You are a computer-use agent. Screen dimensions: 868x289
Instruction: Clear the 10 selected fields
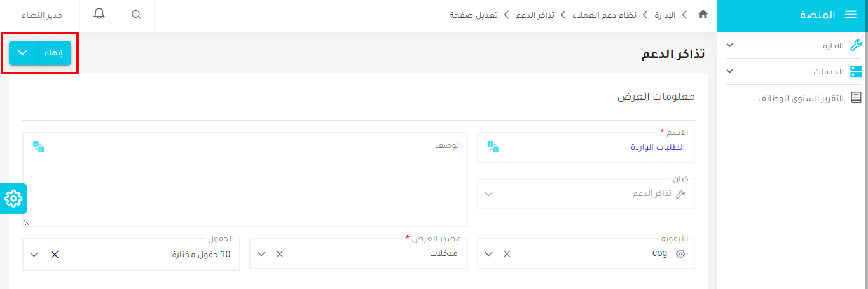click(x=55, y=254)
